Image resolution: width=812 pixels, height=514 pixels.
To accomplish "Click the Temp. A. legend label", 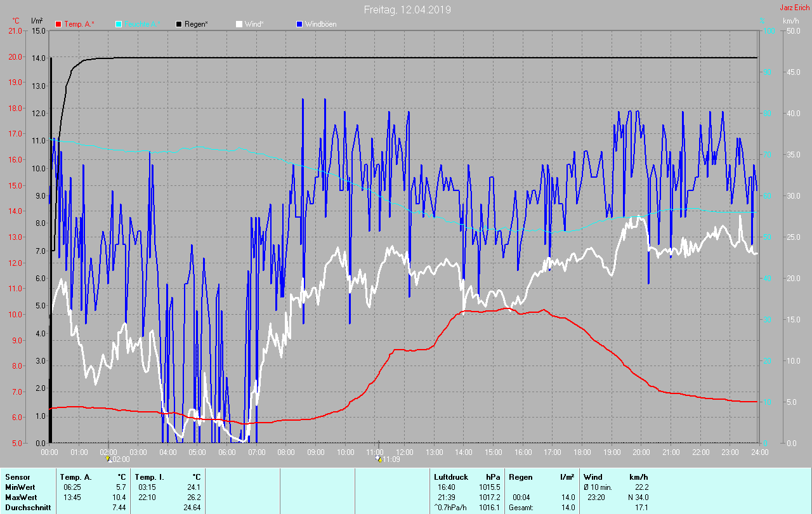I will [79, 24].
